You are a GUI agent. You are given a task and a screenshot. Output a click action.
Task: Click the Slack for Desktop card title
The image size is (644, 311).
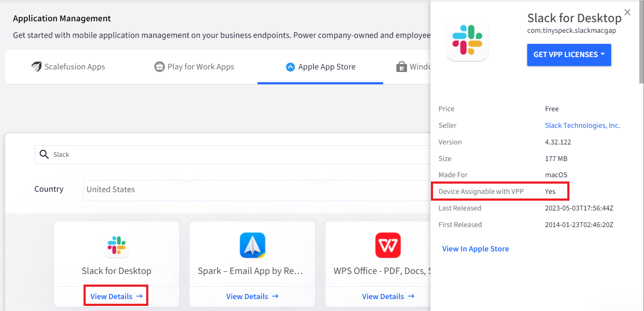116,271
